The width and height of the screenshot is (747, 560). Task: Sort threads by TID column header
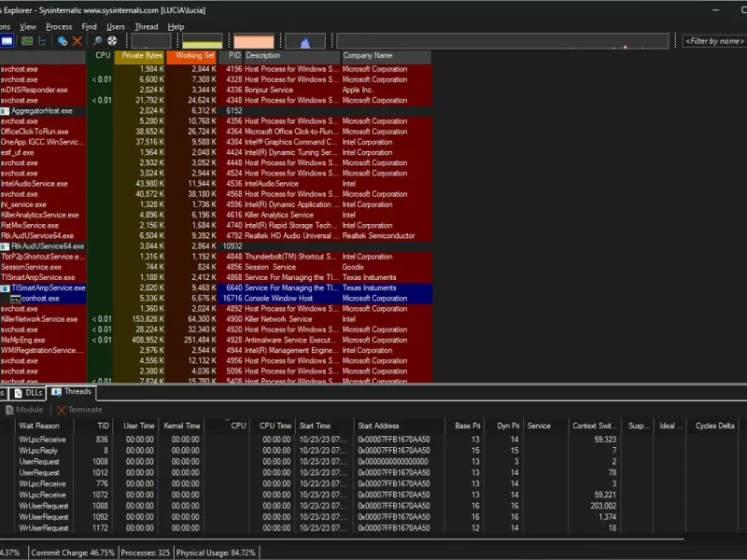coord(94,426)
